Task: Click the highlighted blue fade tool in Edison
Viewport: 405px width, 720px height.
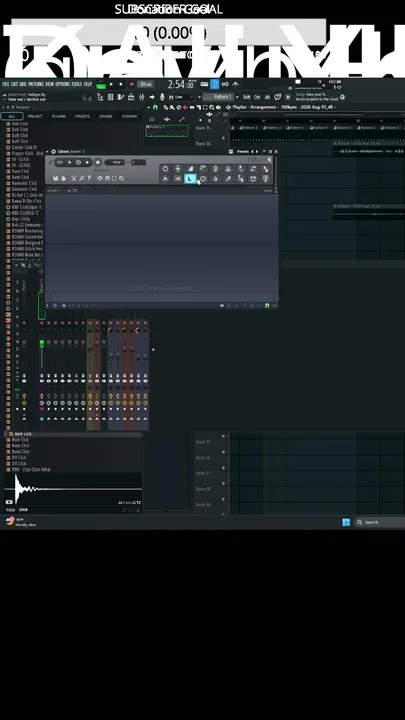Action: [190, 179]
